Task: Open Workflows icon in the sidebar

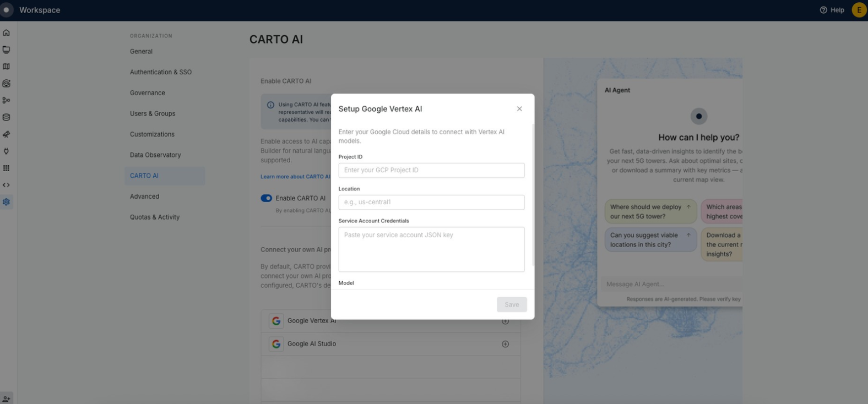Action: [x=6, y=100]
